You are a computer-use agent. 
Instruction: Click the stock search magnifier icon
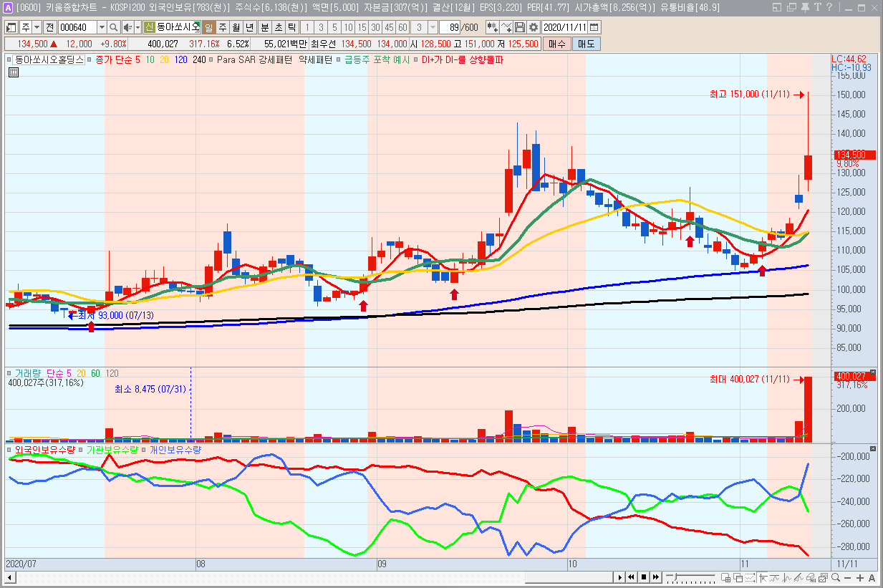click(x=113, y=27)
